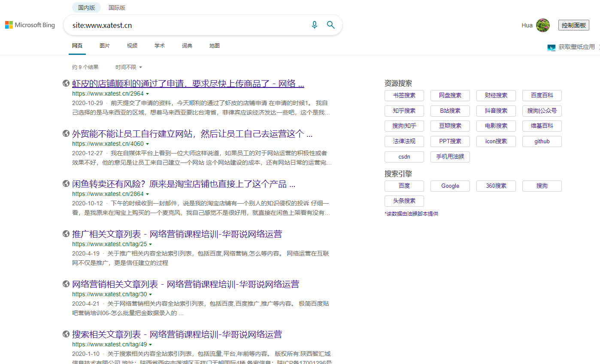The image size is (600, 364).
Task: Click 搜狗|知乎 resource button
Action: pos(404,126)
